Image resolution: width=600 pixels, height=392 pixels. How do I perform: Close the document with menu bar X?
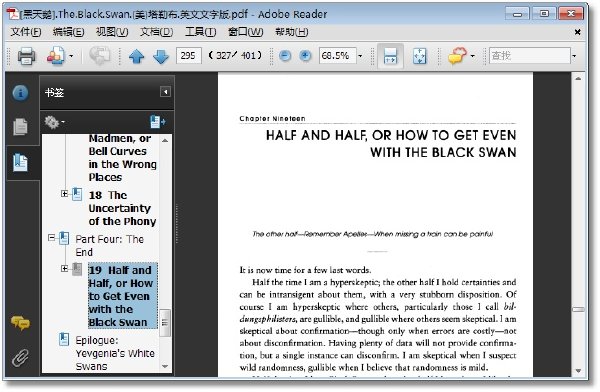pyautogui.click(x=578, y=32)
